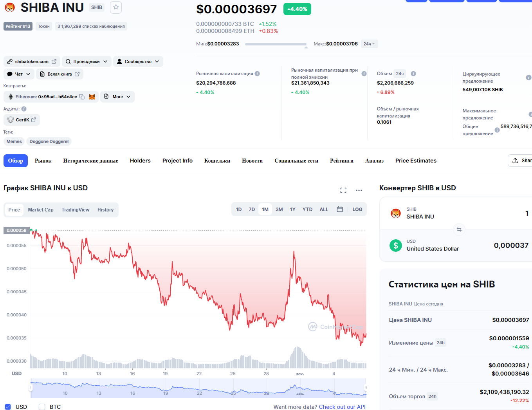Set chart range to 1D
The height and width of the screenshot is (410, 532).
(x=239, y=210)
